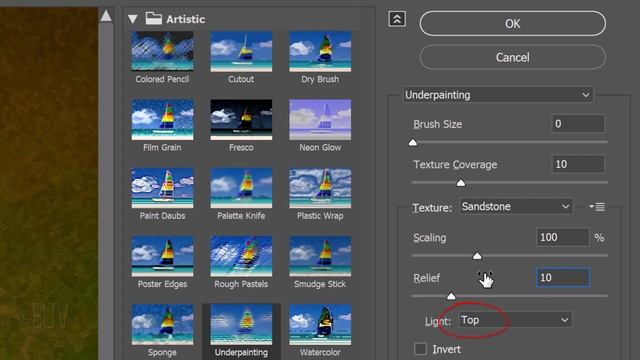640x360 pixels.
Task: Click the Artistic folder icon
Action: click(154, 18)
